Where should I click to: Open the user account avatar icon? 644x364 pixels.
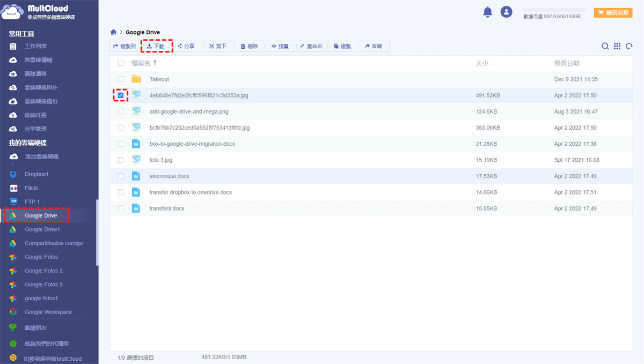pyautogui.click(x=506, y=12)
